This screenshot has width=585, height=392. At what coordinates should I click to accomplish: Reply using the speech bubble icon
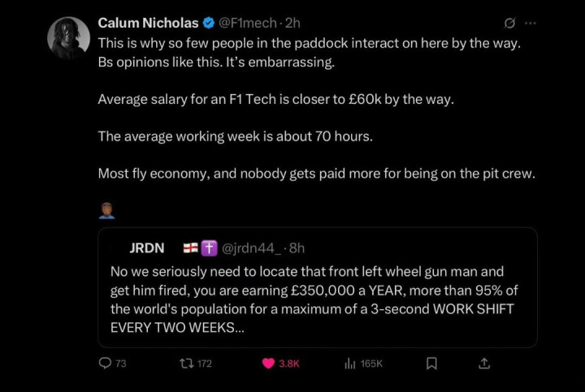[105, 364]
